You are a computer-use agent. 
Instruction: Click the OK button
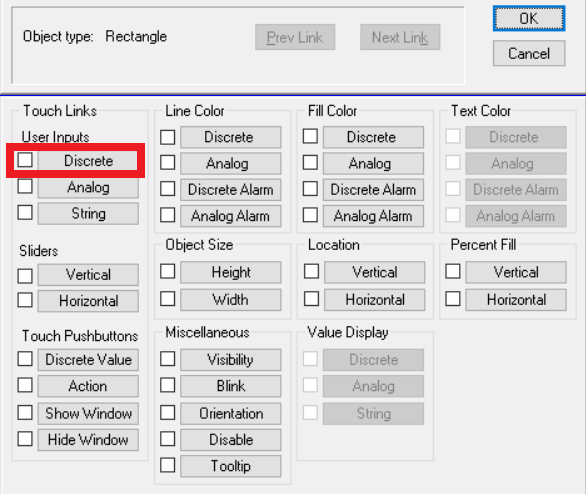click(x=529, y=18)
